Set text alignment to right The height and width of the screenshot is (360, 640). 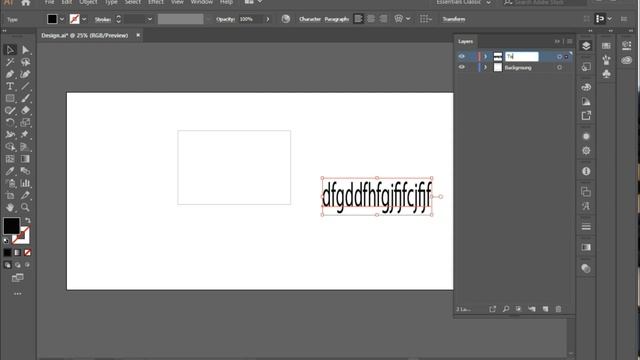click(x=383, y=19)
